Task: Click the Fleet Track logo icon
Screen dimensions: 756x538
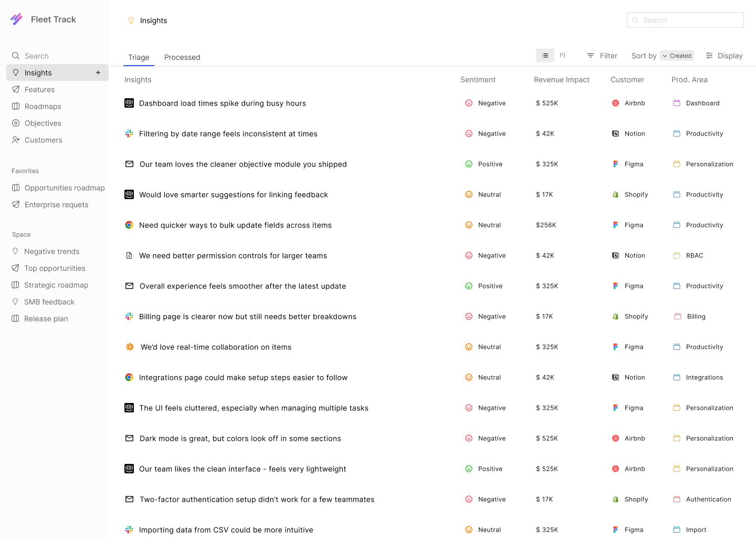Action: [17, 19]
